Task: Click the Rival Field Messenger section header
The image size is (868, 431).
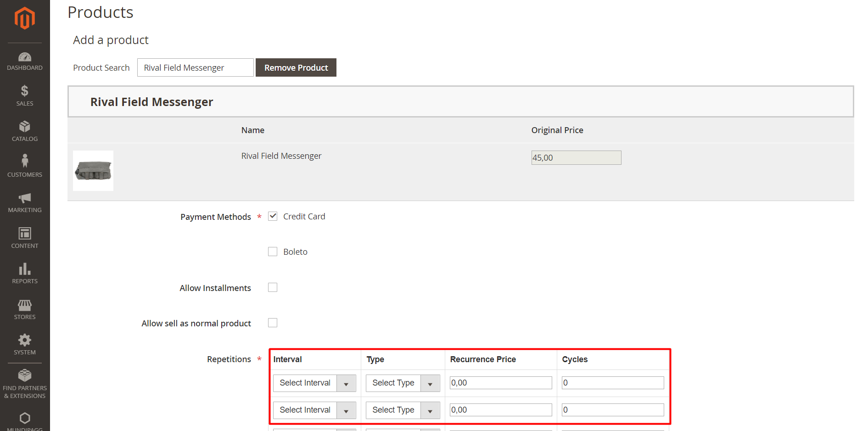Action: [461, 101]
